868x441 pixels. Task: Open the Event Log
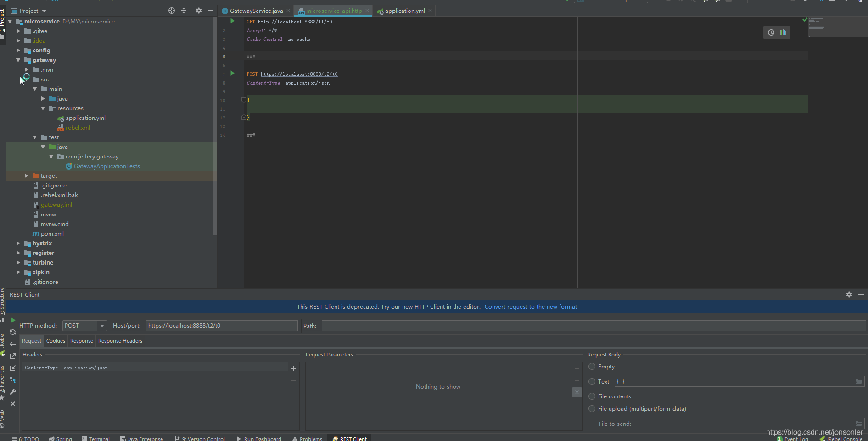(793, 439)
